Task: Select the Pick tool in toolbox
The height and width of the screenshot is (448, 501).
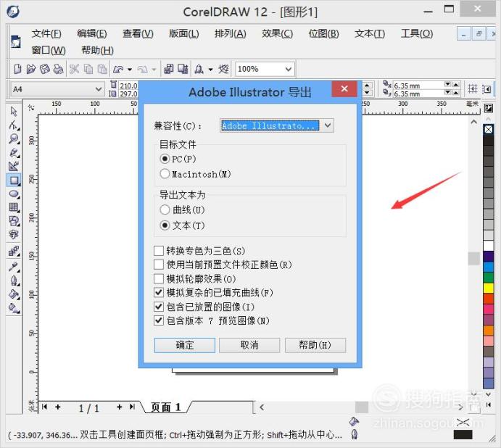Action: 14,111
